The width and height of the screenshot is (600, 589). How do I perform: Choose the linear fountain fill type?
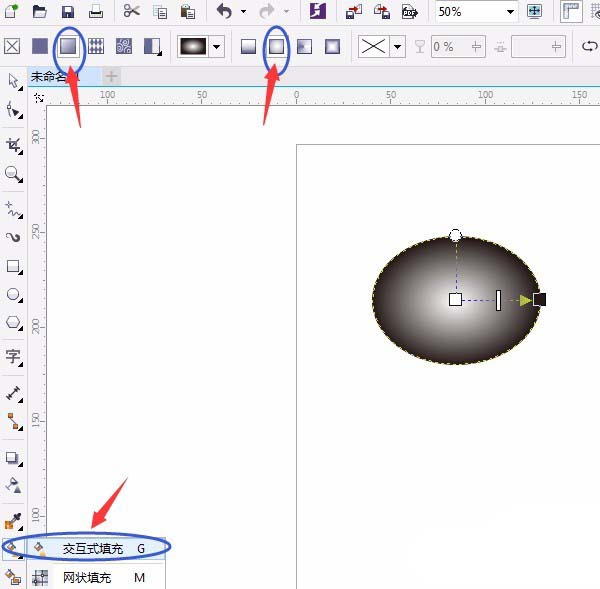248,47
